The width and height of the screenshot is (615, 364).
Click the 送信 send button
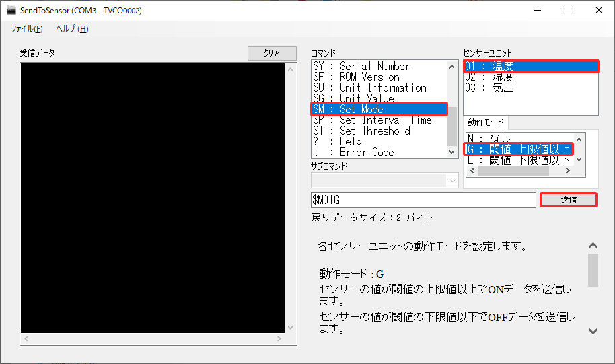point(569,200)
